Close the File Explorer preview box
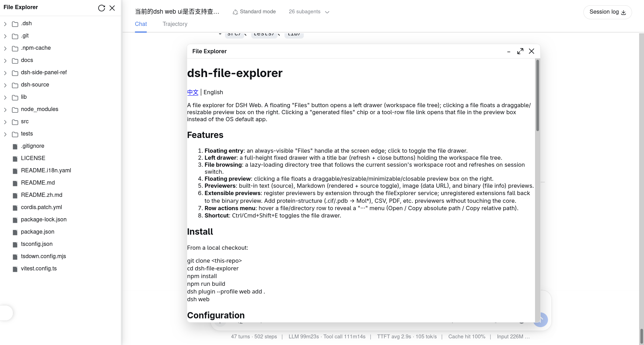This screenshot has width=644, height=345. click(532, 51)
